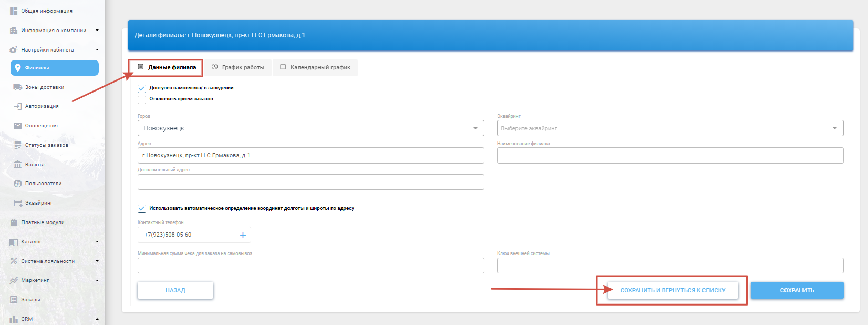Open the Город dropdown with Новокузнецк
This screenshot has height=325, width=868.
click(x=311, y=128)
